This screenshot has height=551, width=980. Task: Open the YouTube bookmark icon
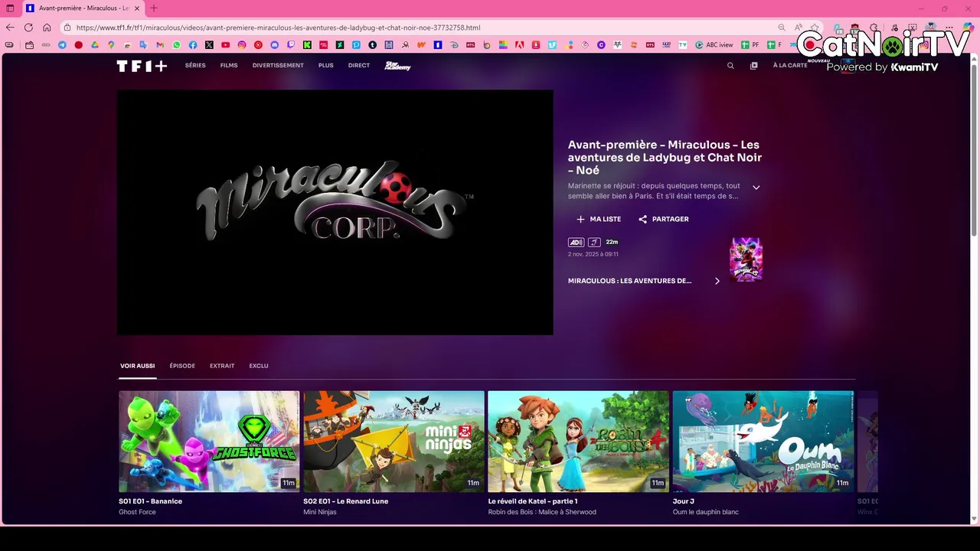click(x=226, y=45)
